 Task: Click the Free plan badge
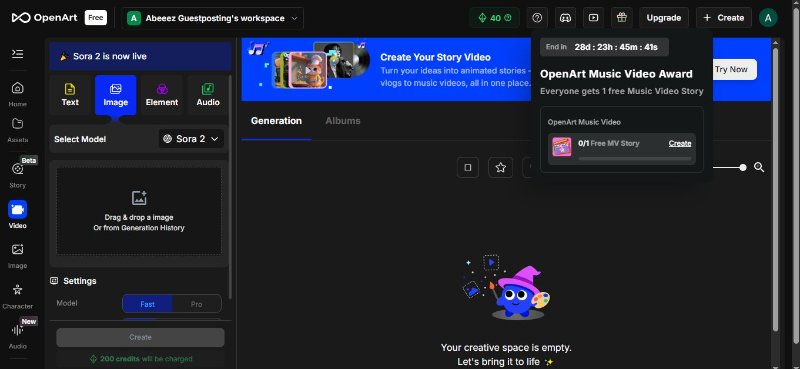95,18
